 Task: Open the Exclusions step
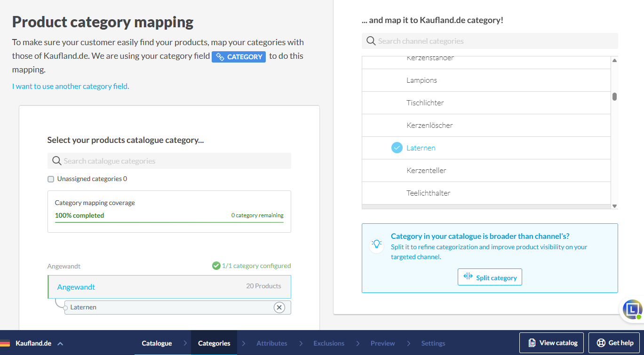[329, 343]
